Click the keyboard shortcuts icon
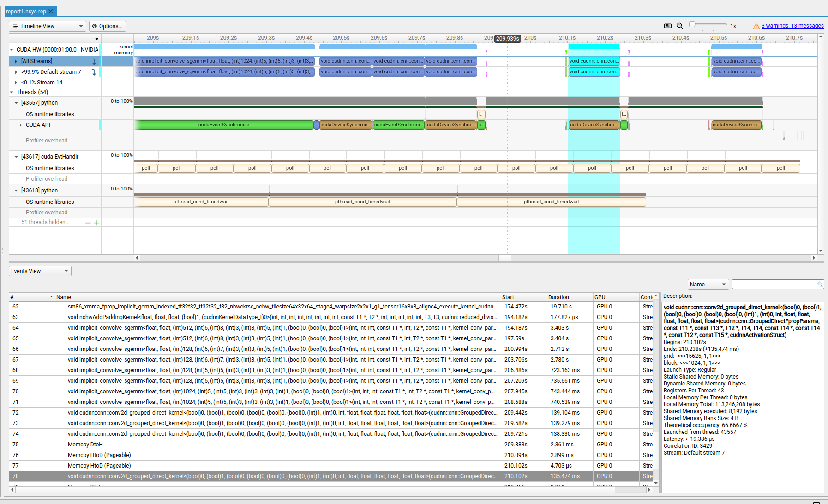828x504 pixels. coord(667,26)
